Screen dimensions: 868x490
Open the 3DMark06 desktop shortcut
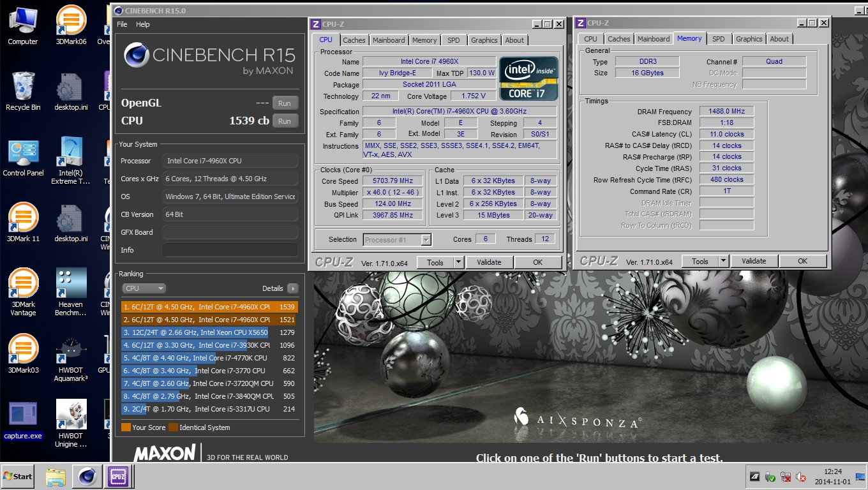71,26
